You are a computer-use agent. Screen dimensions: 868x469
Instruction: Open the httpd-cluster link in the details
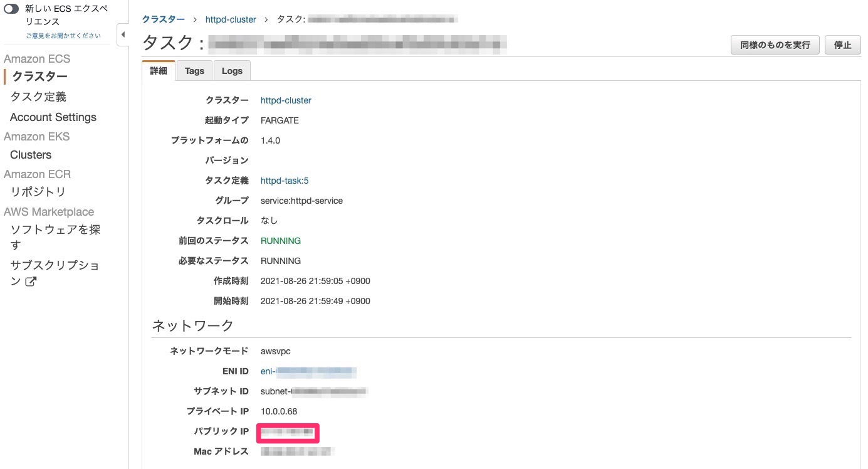(x=286, y=100)
